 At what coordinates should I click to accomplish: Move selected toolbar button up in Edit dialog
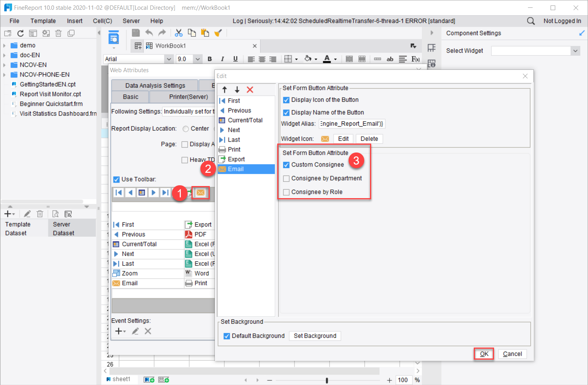[x=225, y=90]
